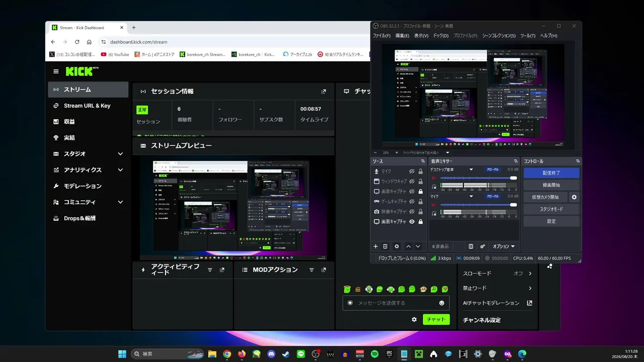Hide the currently visible 画面キャプチャ source
The image size is (644, 362).
click(412, 221)
